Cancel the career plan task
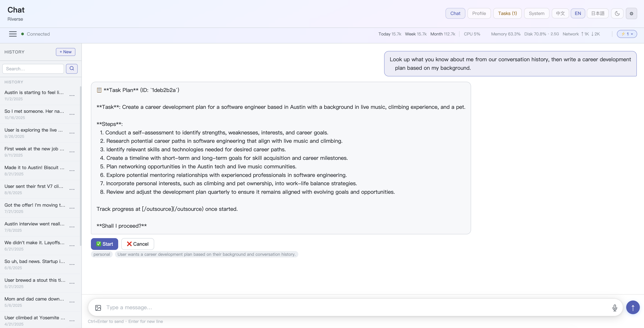Image resolution: width=644 pixels, height=328 pixels. tap(137, 244)
